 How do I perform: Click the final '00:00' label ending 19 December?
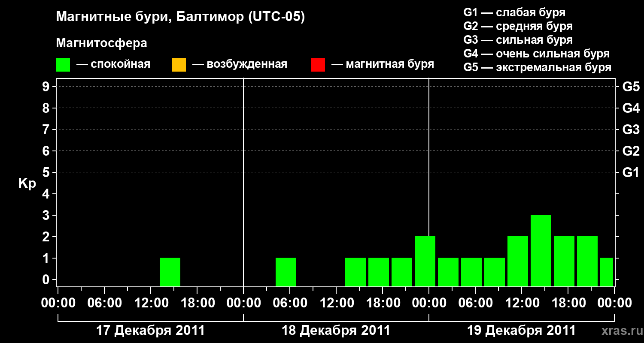tap(614, 303)
